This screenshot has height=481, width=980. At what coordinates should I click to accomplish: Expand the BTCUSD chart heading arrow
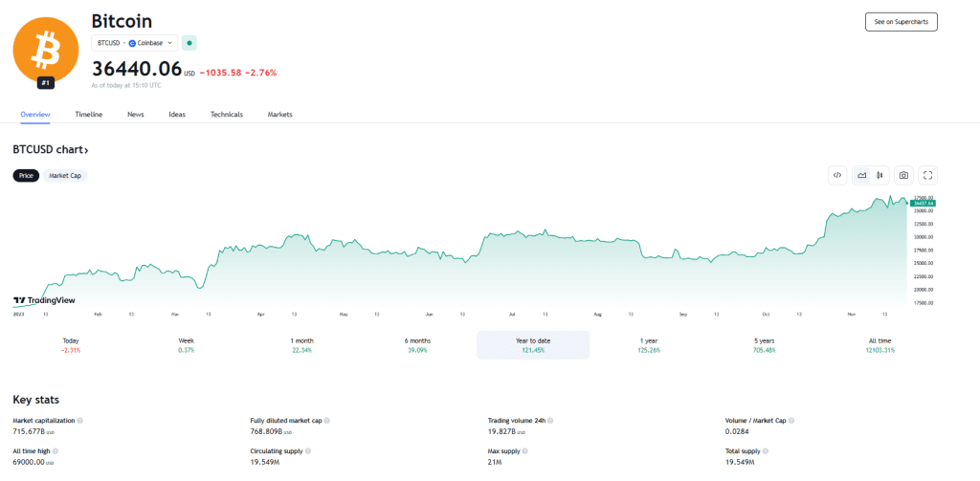click(x=86, y=150)
